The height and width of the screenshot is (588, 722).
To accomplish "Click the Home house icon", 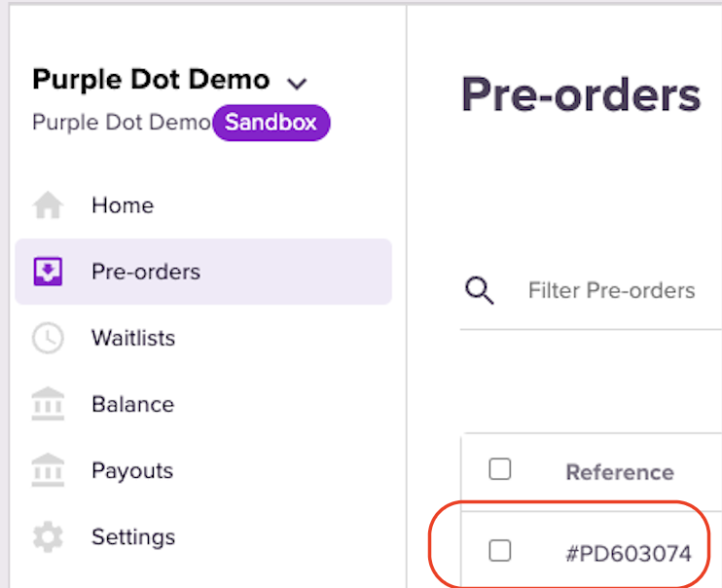I will point(48,206).
